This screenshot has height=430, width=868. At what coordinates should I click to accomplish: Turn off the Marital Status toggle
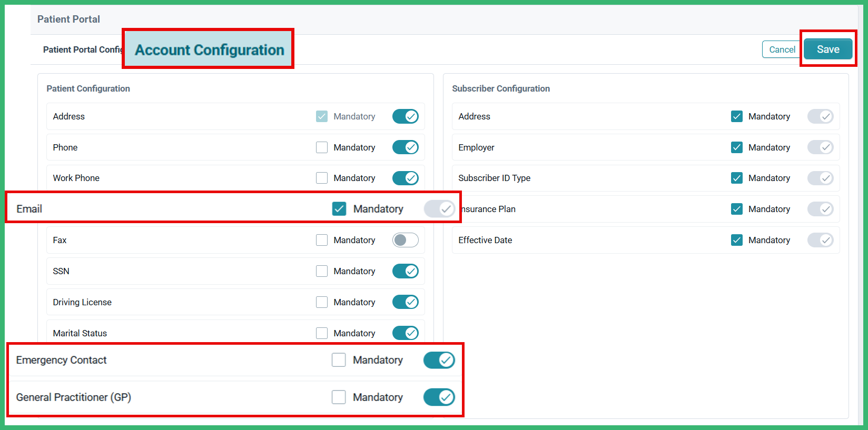click(405, 333)
